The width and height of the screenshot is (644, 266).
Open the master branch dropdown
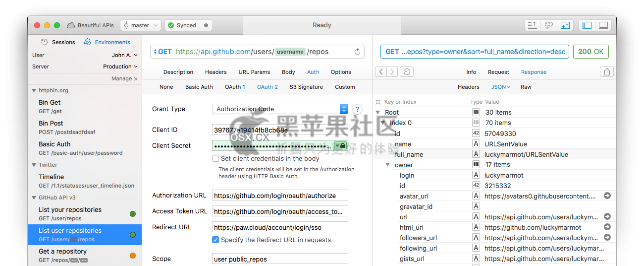tap(141, 25)
